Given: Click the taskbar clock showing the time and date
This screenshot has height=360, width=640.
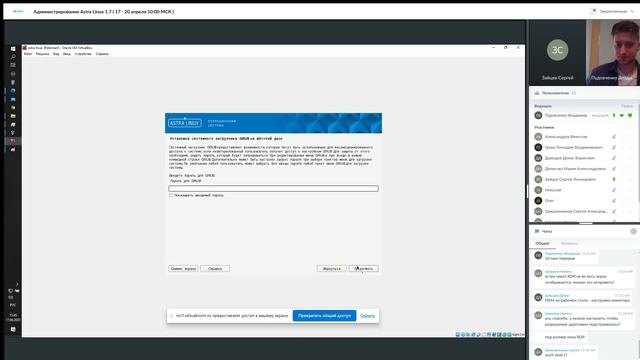Looking at the screenshot, I should (x=13, y=317).
